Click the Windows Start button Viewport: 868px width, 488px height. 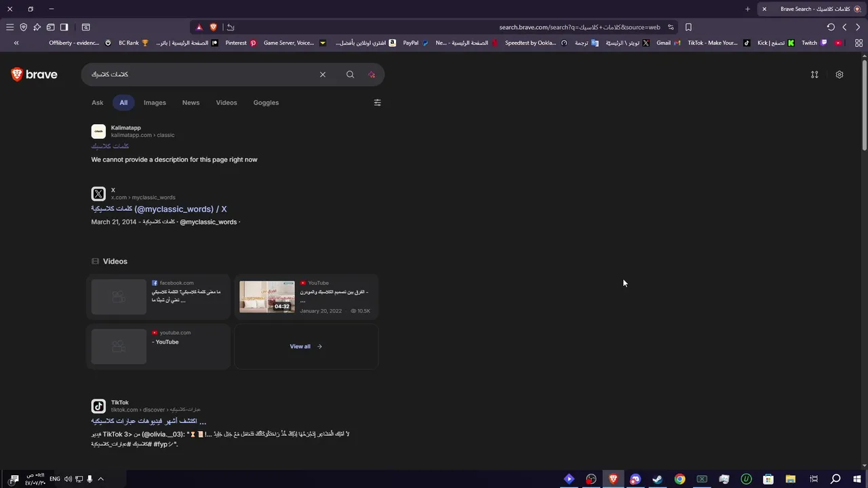(x=858, y=479)
